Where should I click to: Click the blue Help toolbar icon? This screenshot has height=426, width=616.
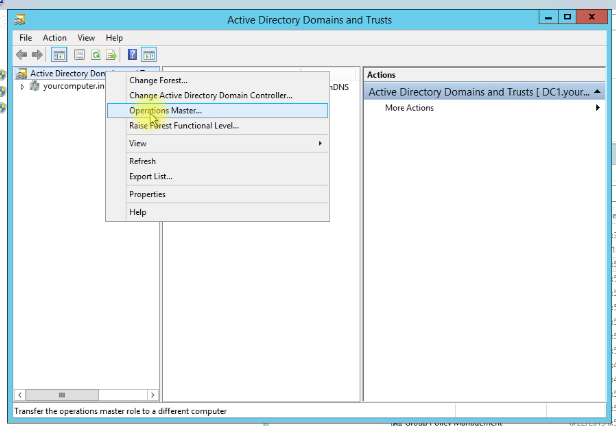pyautogui.click(x=133, y=55)
